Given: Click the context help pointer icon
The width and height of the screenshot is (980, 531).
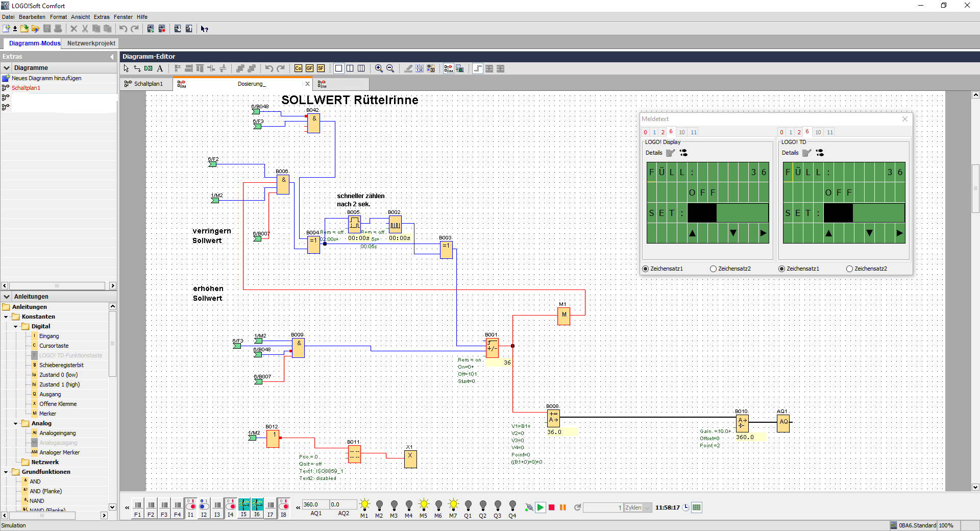Looking at the screenshot, I should tap(204, 29).
